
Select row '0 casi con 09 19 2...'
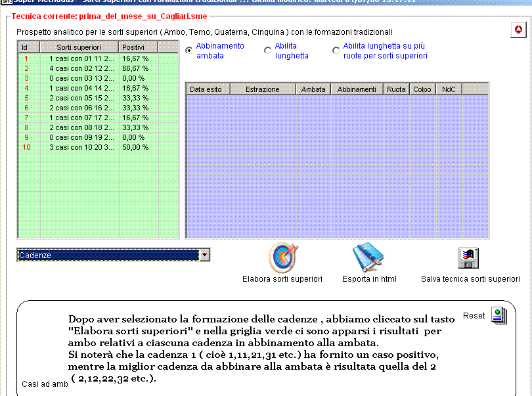(x=98, y=137)
